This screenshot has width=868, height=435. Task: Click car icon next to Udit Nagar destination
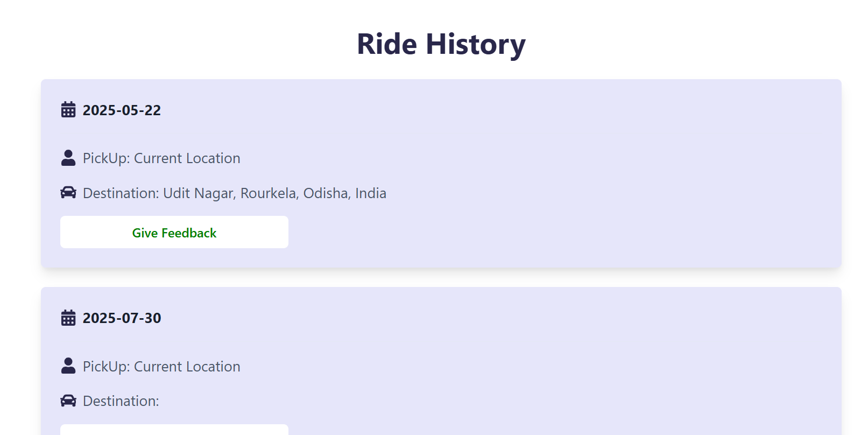[68, 193]
